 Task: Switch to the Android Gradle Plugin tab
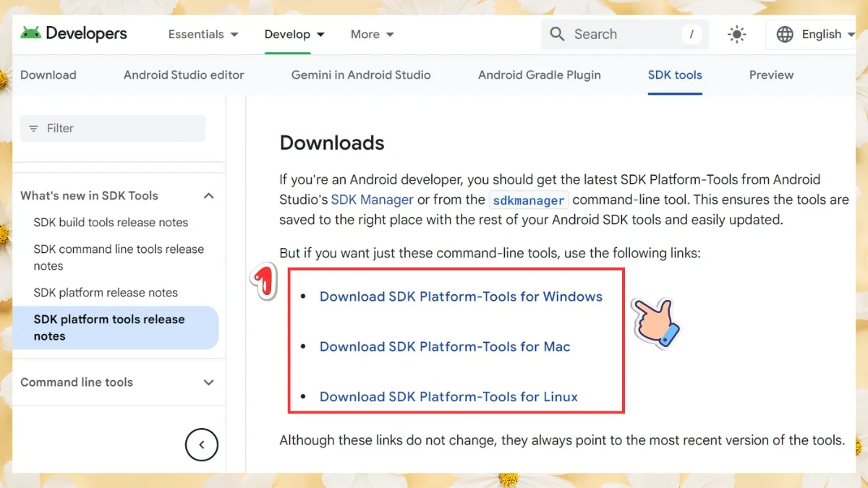[x=538, y=74]
